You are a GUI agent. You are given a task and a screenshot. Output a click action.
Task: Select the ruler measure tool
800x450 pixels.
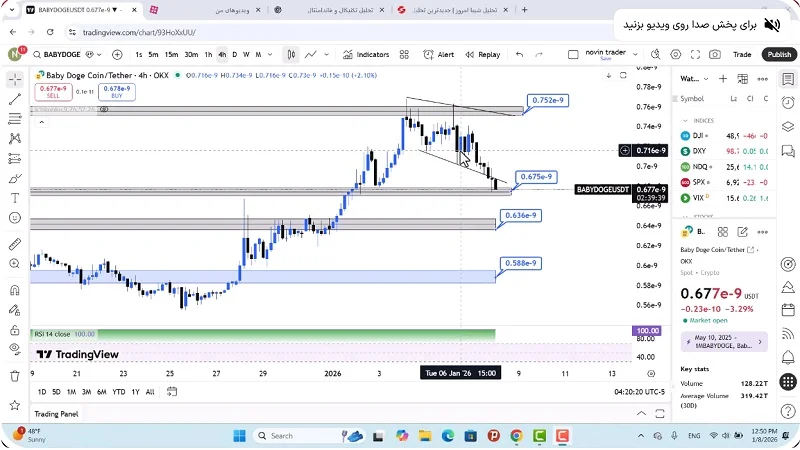(x=14, y=244)
